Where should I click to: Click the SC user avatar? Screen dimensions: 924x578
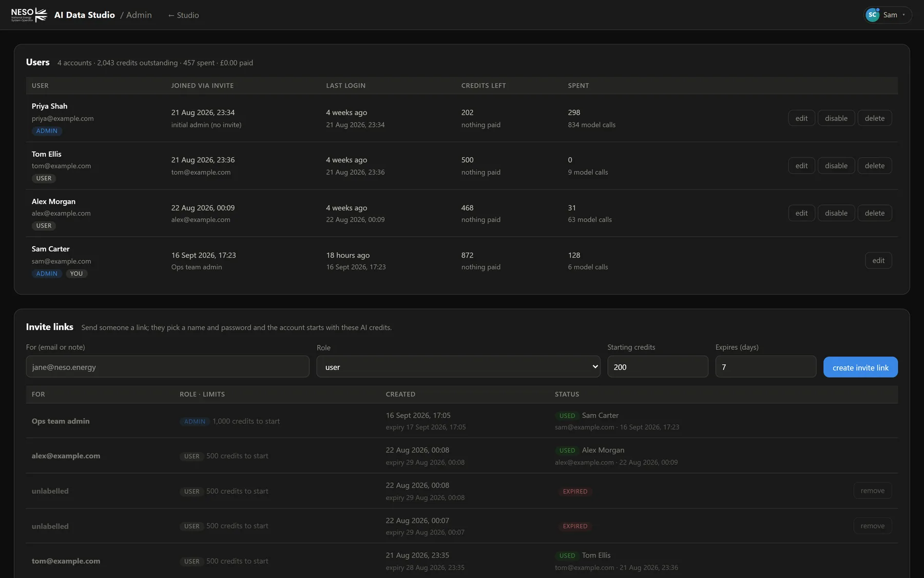pos(872,15)
